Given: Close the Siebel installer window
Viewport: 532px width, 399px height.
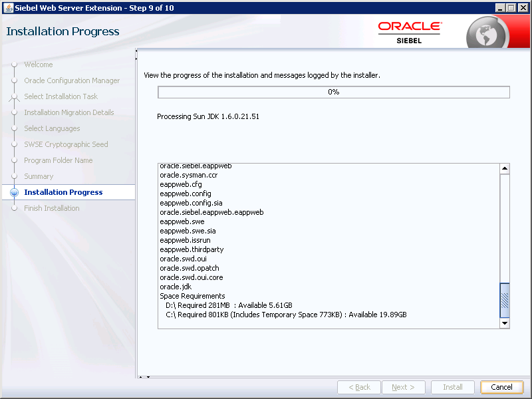Looking at the screenshot, I should click(x=523, y=7).
